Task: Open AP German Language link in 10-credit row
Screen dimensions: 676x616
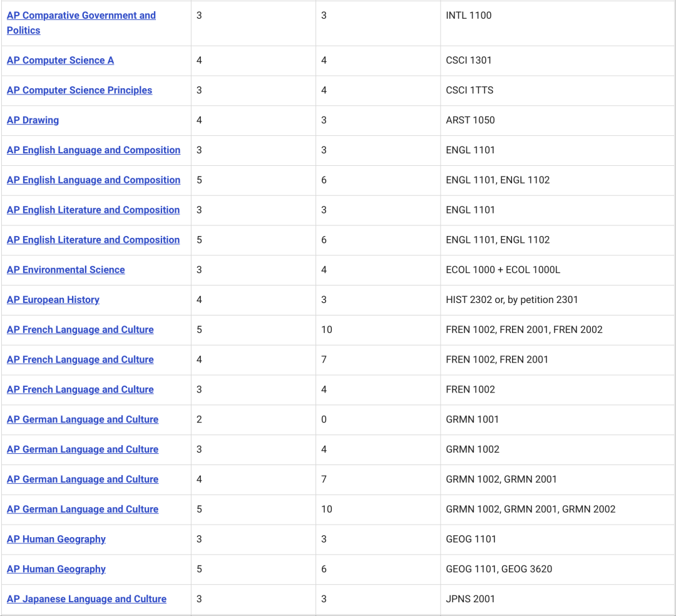Action: pyautogui.click(x=83, y=509)
